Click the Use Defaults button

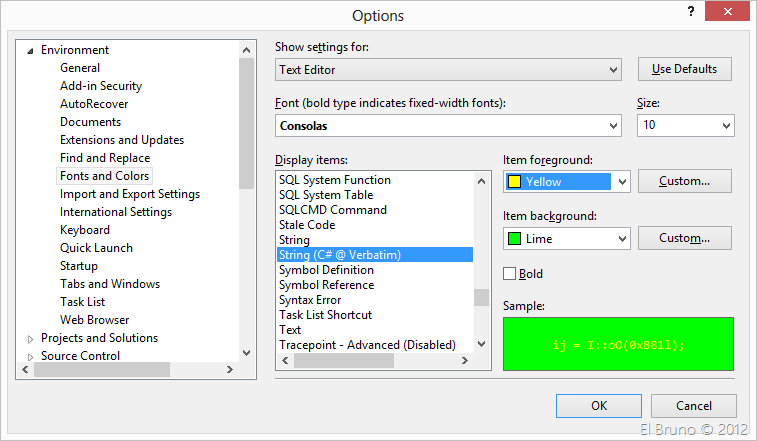pos(685,69)
